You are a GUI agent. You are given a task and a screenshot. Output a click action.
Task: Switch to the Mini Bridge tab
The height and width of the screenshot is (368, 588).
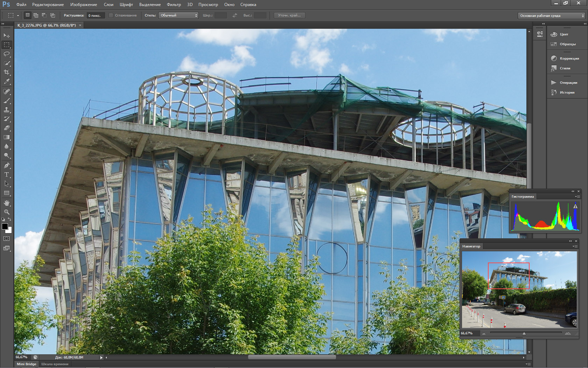[27, 364]
